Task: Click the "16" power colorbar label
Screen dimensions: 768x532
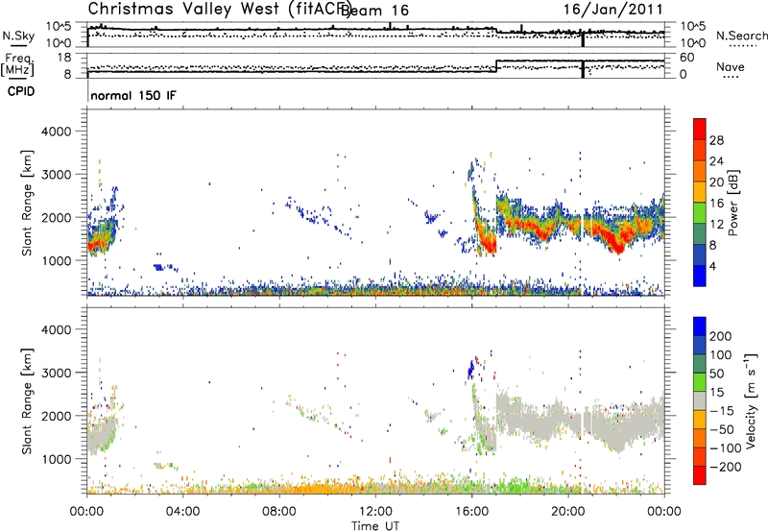Action: click(716, 204)
